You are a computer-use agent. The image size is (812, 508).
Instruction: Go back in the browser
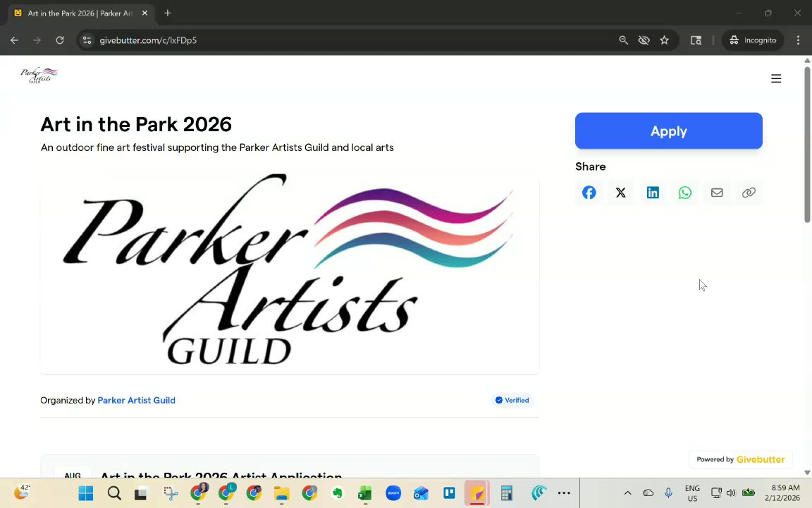14,40
